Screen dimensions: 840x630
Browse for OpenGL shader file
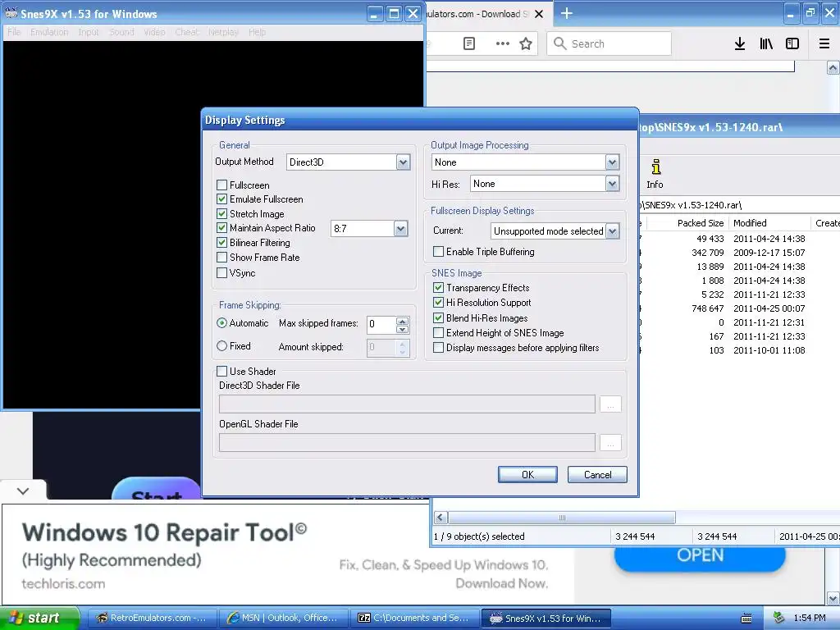(610, 442)
